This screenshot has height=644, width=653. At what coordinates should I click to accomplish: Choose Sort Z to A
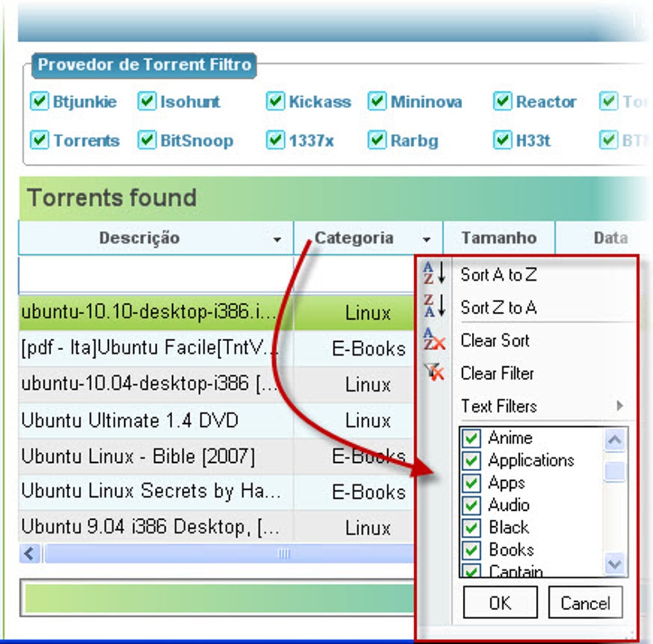pyautogui.click(x=499, y=307)
